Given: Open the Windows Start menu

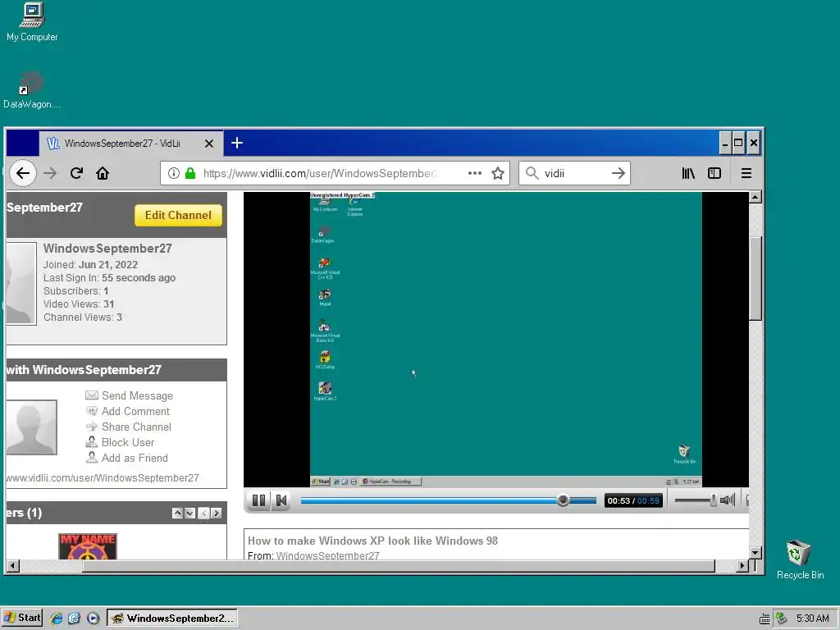Looking at the screenshot, I should [22, 618].
